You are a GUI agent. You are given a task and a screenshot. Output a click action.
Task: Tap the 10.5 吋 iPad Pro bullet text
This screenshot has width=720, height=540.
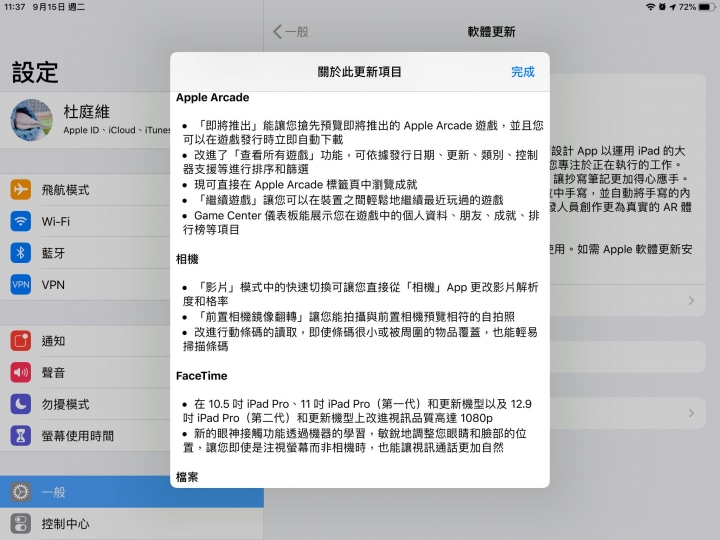pyautogui.click(x=357, y=411)
